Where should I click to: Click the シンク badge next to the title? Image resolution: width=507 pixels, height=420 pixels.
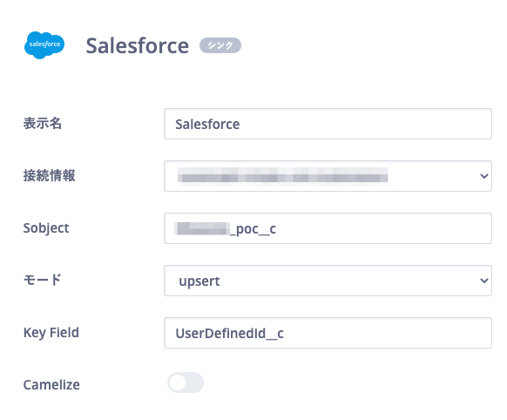click(220, 45)
